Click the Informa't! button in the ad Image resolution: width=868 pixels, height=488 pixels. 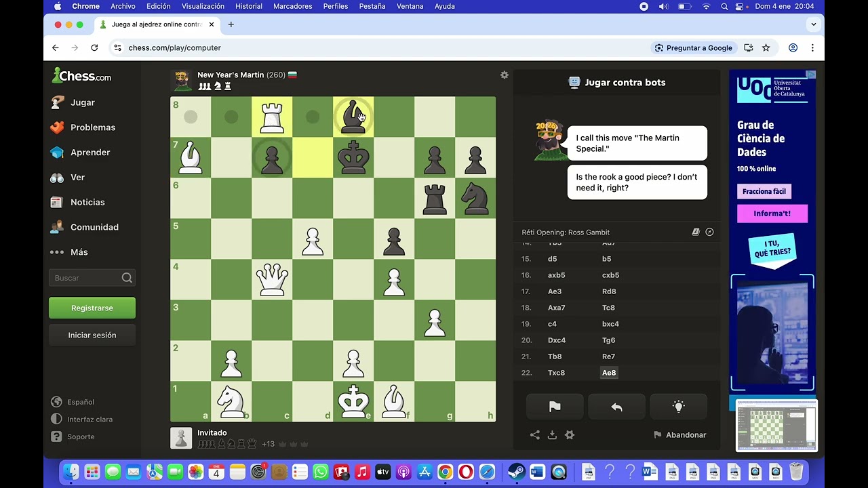point(772,213)
